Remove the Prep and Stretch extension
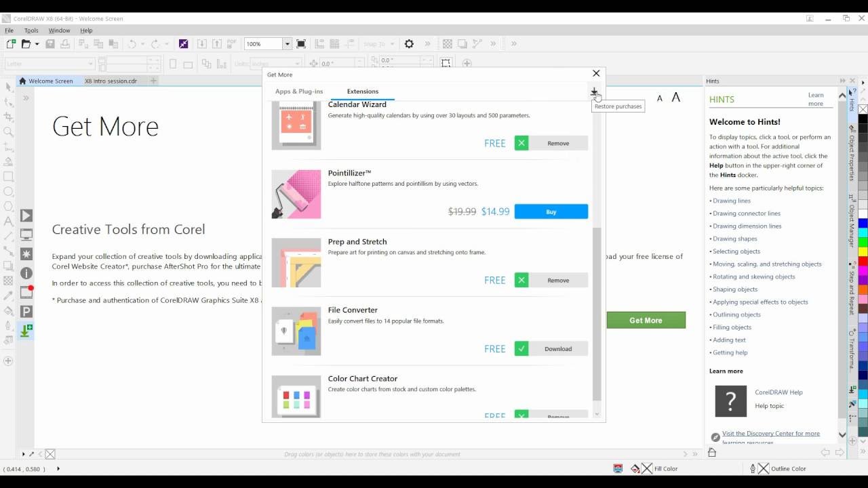Screen dimensions: 868x488 pyautogui.click(x=558, y=280)
